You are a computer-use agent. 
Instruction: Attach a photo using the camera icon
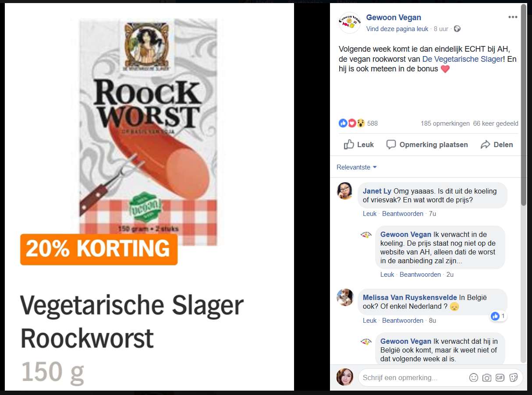point(487,377)
